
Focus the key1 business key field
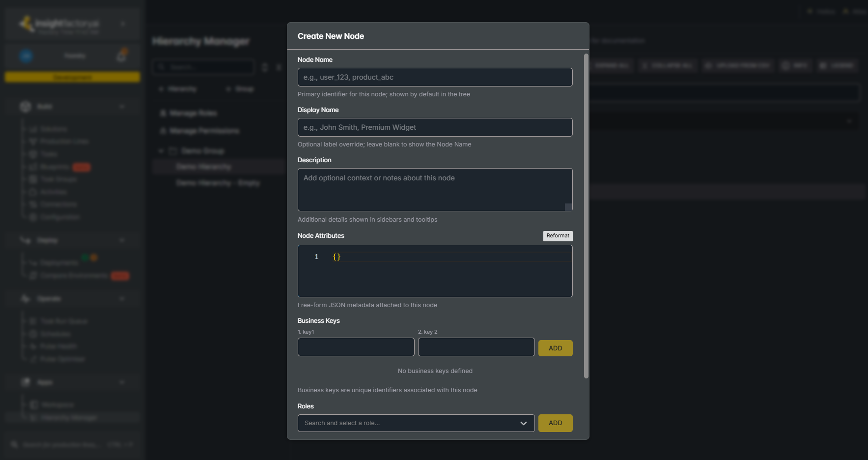[x=356, y=347]
